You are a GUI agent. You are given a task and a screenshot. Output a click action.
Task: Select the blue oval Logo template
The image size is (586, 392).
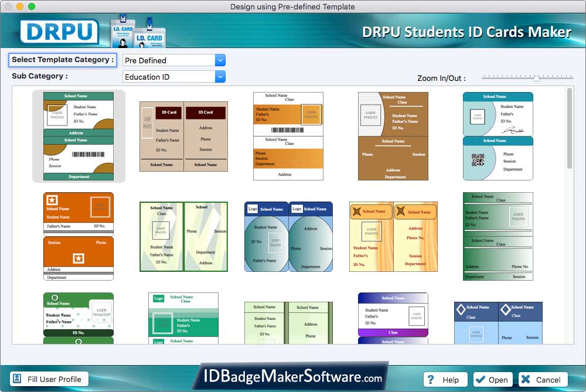click(288, 237)
